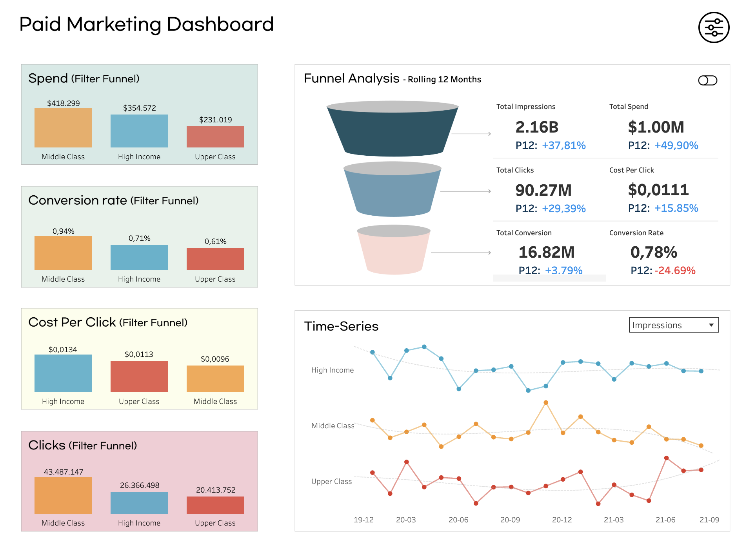The width and height of the screenshot is (756, 542).
Task: Click the 0,78% Conversion Rate figure
Action: click(x=654, y=252)
